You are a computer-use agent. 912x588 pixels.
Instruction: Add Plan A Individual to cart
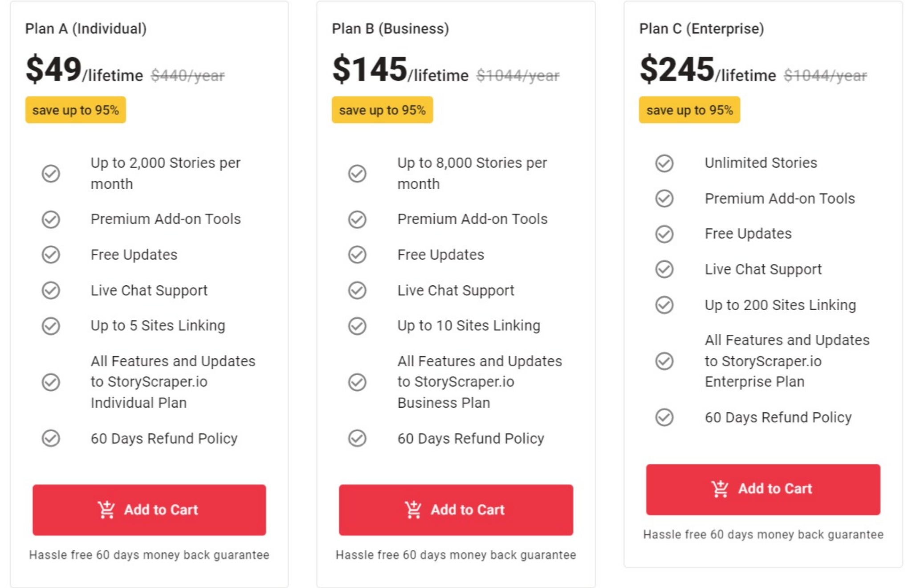tap(149, 510)
